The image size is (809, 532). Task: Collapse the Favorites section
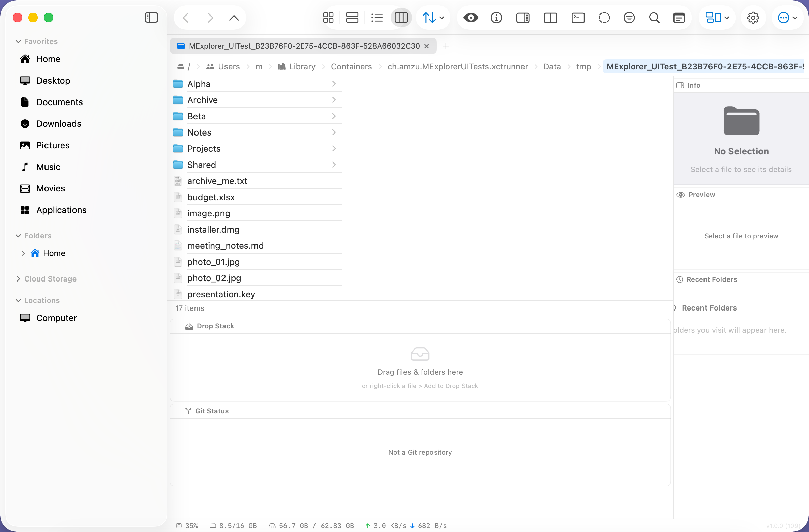pyautogui.click(x=18, y=41)
